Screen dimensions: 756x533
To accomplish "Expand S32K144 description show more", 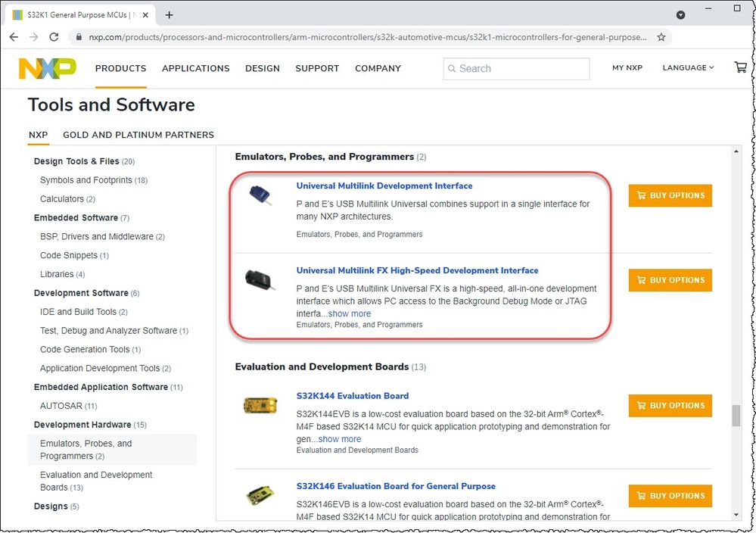I will (x=340, y=439).
